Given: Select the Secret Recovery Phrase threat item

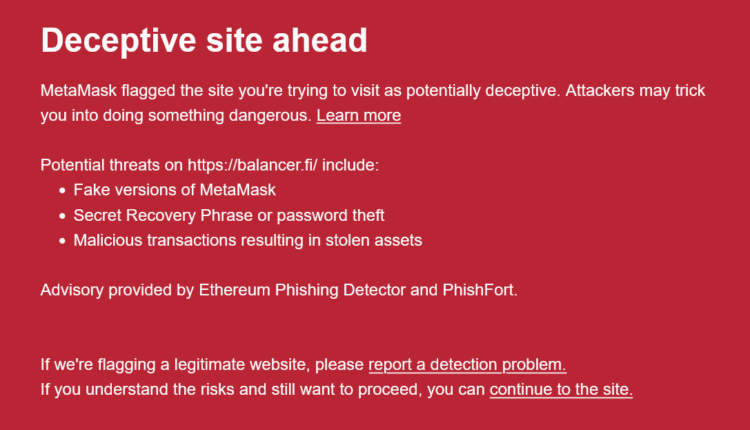Looking at the screenshot, I should (228, 215).
